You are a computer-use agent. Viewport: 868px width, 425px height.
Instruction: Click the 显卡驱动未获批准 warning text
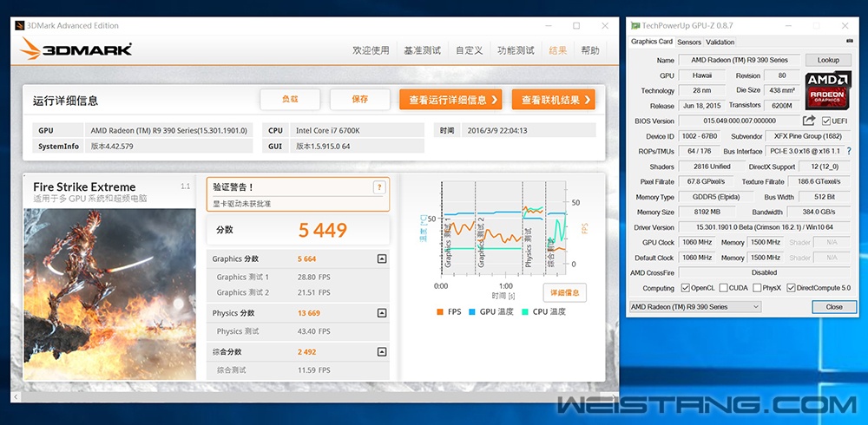tap(242, 204)
